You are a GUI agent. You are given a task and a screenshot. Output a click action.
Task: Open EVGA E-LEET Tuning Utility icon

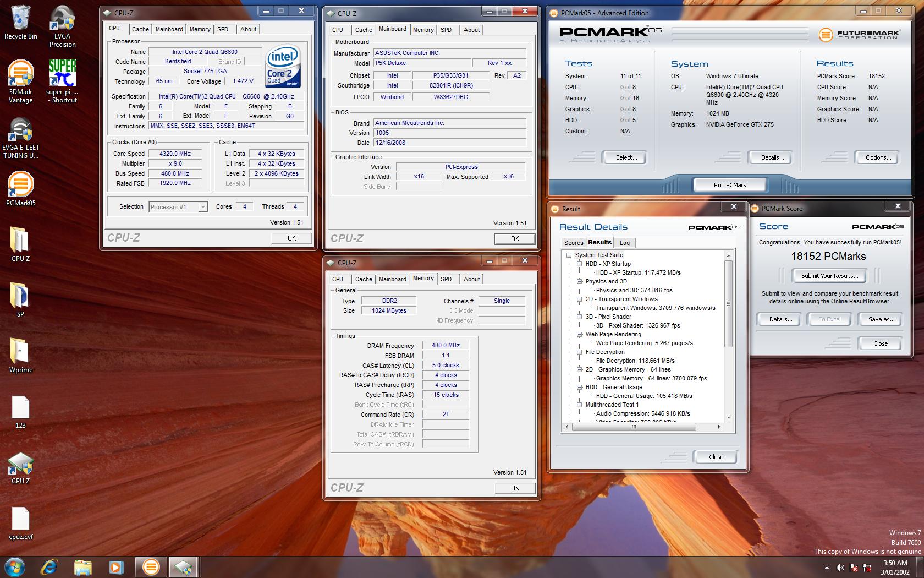click(x=20, y=138)
